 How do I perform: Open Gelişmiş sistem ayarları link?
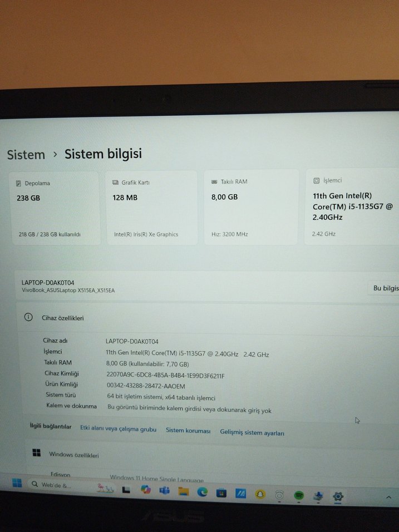coord(252,432)
